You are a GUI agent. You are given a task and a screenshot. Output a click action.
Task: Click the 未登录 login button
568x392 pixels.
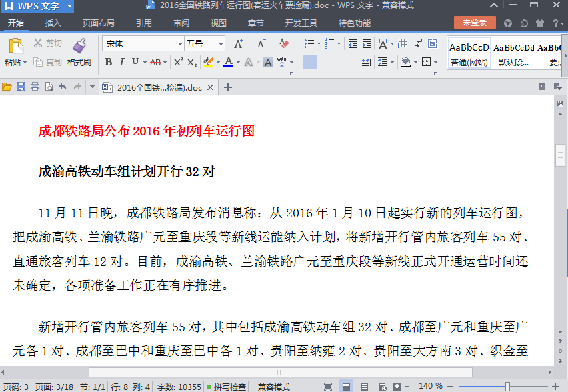(473, 22)
